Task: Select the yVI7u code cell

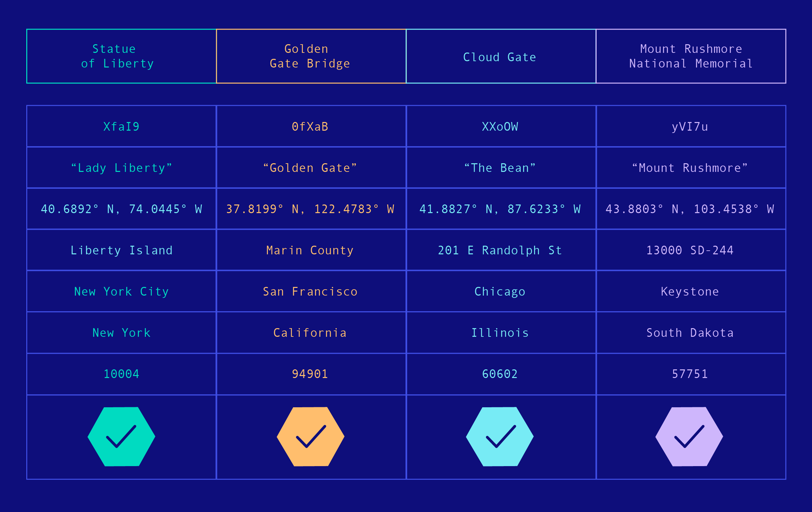Action: pyautogui.click(x=691, y=126)
